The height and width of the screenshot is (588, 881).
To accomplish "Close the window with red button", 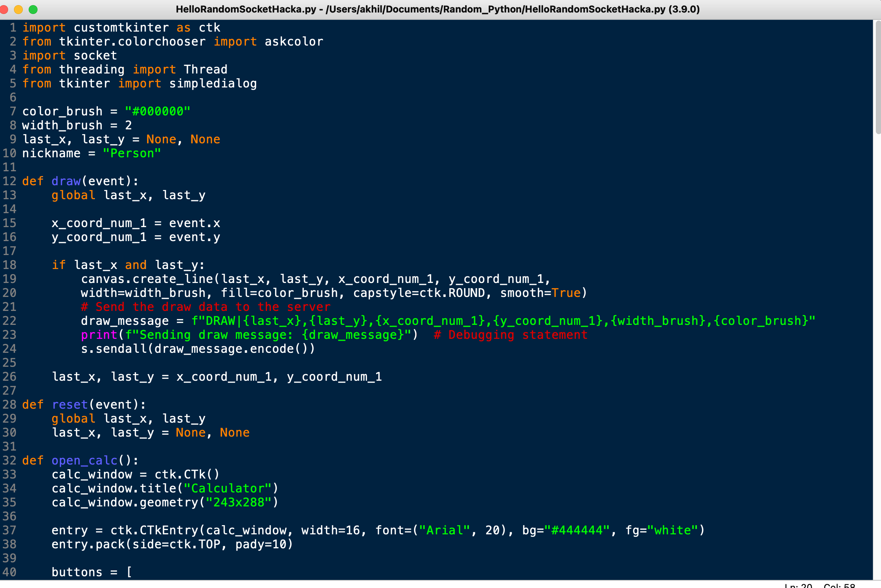I will click(x=4, y=10).
